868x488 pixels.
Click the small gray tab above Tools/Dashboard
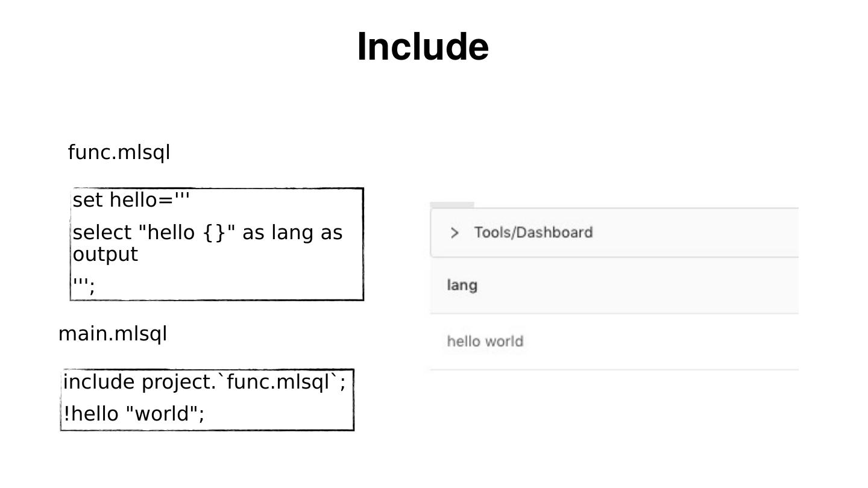[452, 205]
